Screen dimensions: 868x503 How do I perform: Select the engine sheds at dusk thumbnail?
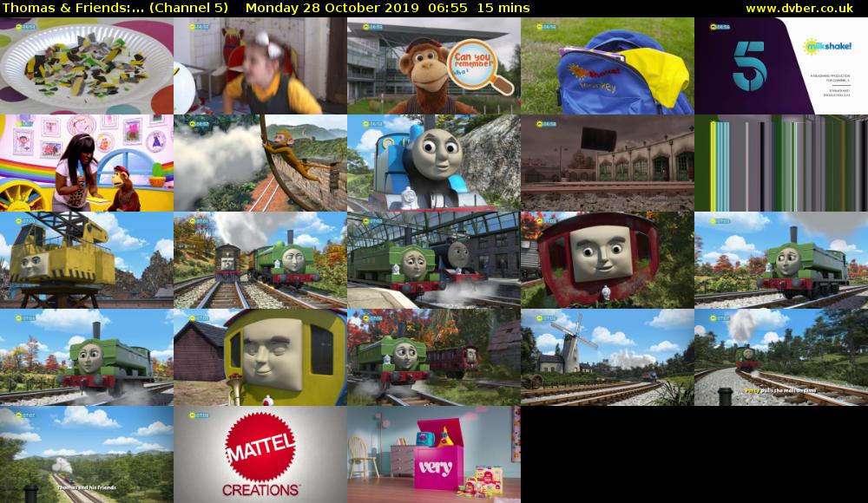(x=608, y=163)
